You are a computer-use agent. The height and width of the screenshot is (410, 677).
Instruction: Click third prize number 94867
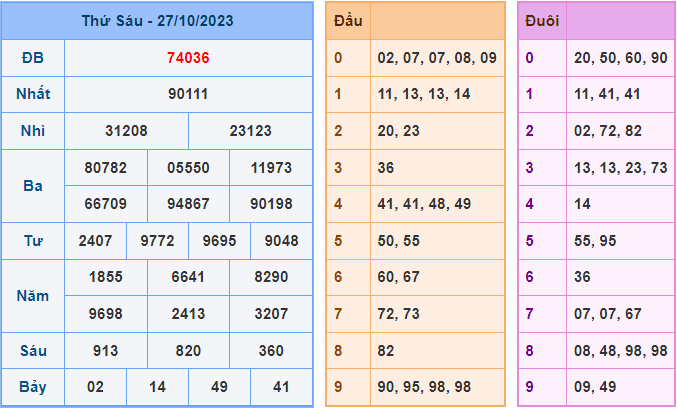tap(188, 204)
